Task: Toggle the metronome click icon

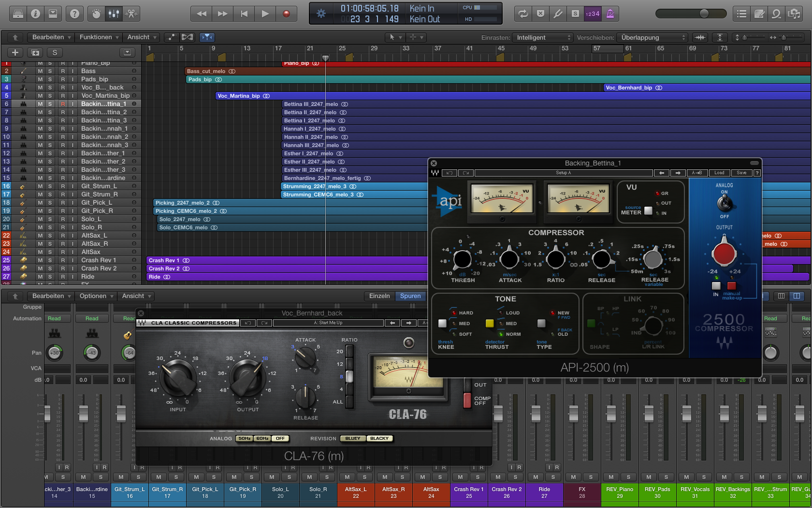Action: [x=610, y=14]
